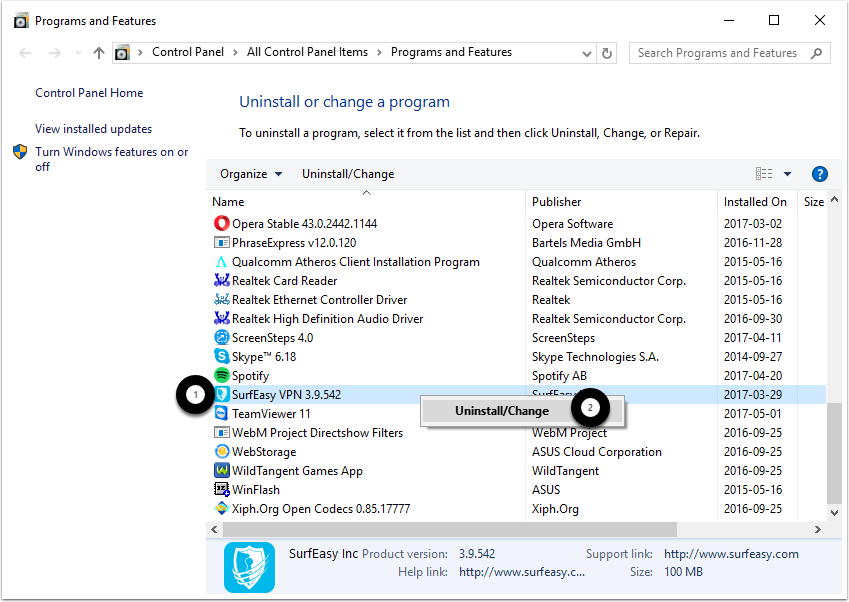Click the Realtek High Definition Audio icon
The height and width of the screenshot is (602, 849).
click(x=221, y=318)
